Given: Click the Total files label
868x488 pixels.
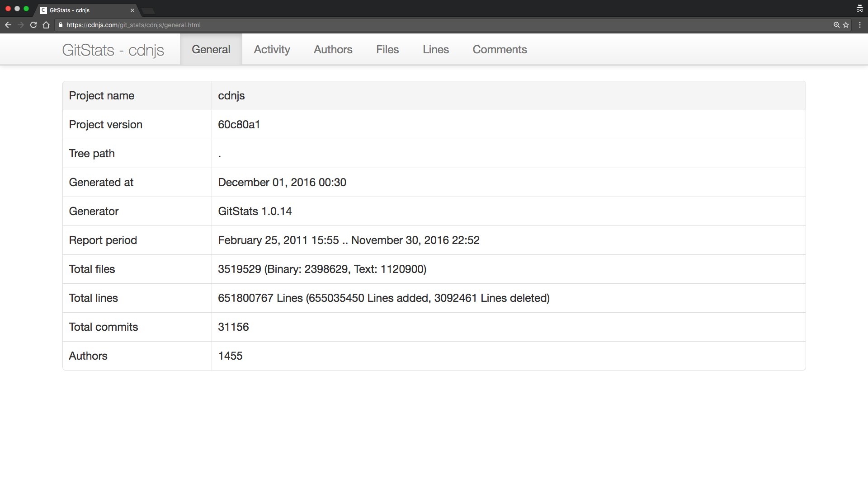Looking at the screenshot, I should 92,269.
